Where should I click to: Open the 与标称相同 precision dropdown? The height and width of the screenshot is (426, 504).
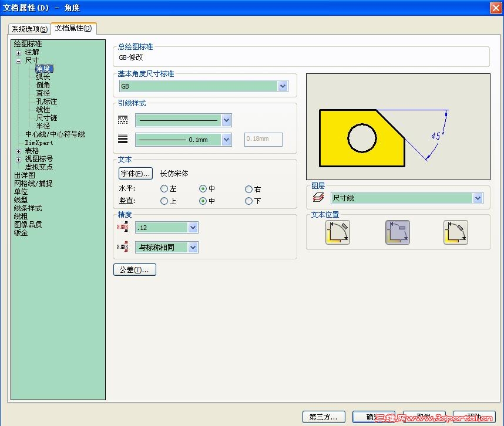click(193, 247)
